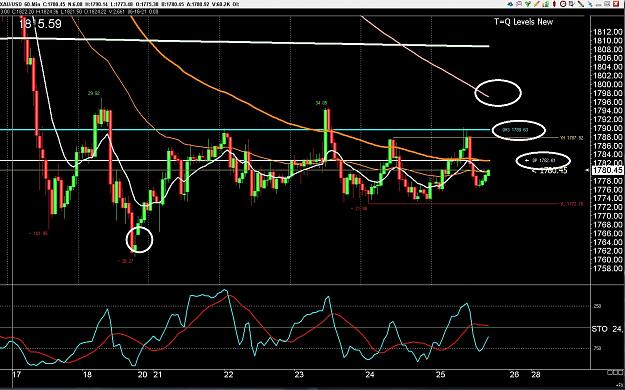The height and width of the screenshot is (390, 625).
Task: Close the chart window with red X
Action: click(x=616, y=4)
